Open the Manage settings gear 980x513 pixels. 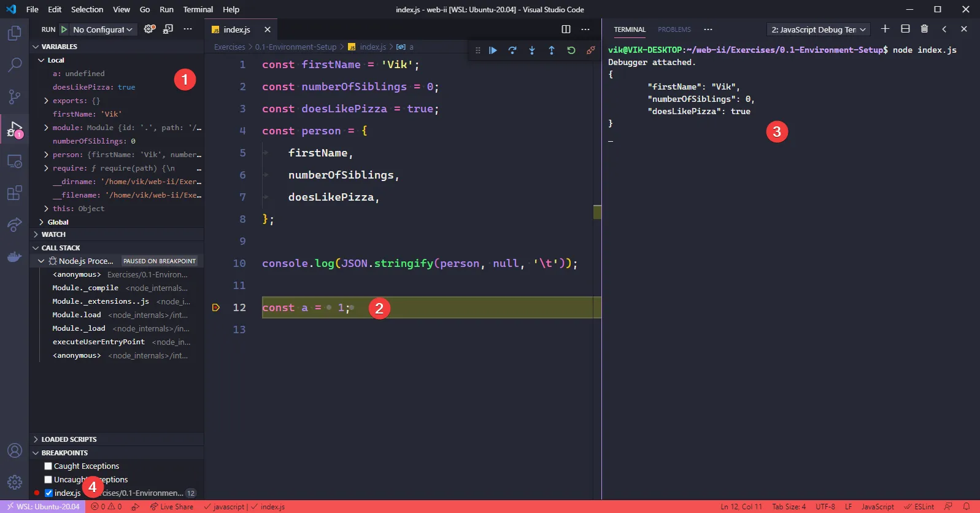pos(14,482)
